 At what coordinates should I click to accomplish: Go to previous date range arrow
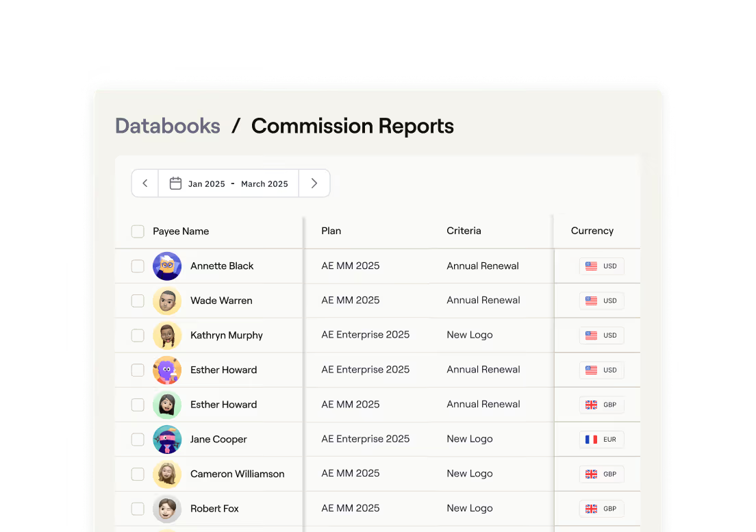pyautogui.click(x=145, y=183)
